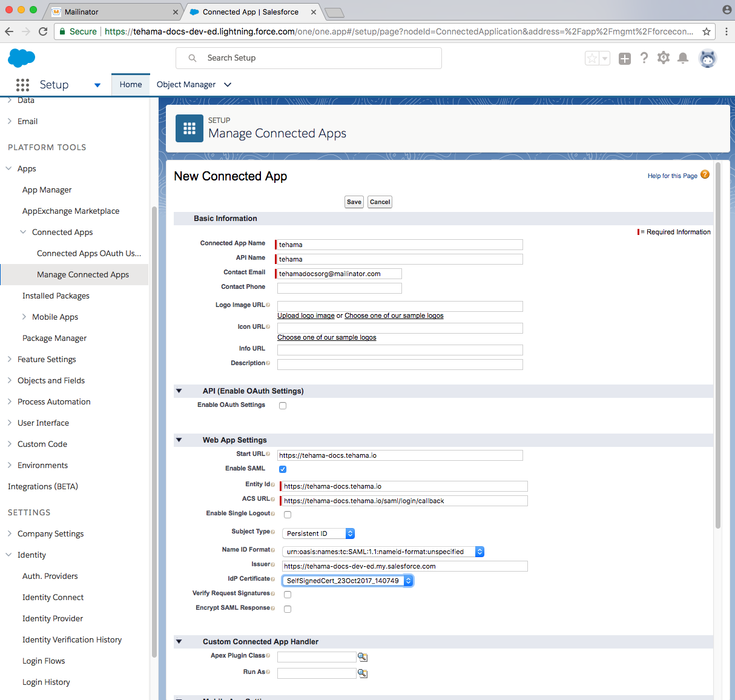
Task: Open Chrome menu with three dots
Action: tap(726, 31)
